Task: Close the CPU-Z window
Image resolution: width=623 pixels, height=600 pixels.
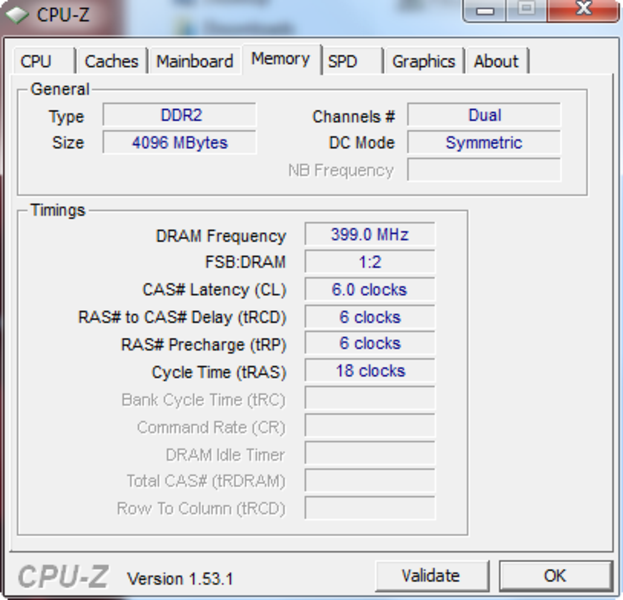Action: (x=583, y=10)
